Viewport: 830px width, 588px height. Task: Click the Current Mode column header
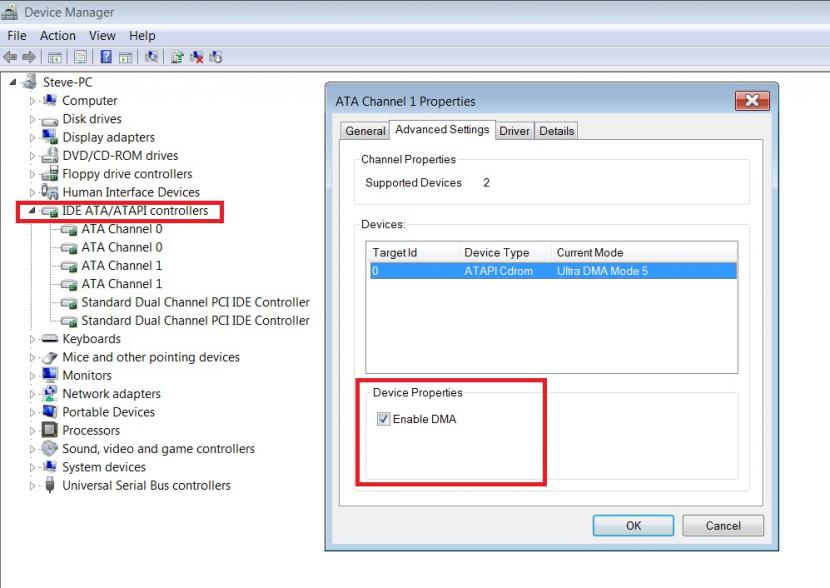(x=644, y=252)
